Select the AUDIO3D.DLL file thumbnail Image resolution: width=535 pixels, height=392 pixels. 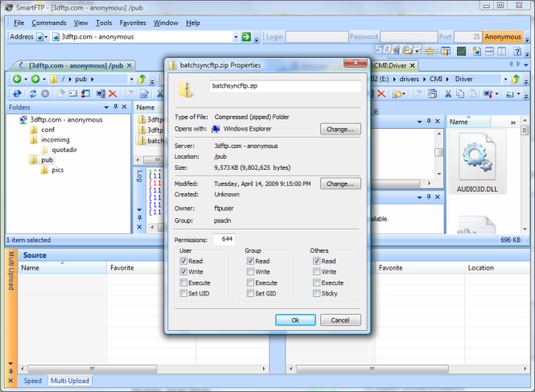(x=477, y=163)
